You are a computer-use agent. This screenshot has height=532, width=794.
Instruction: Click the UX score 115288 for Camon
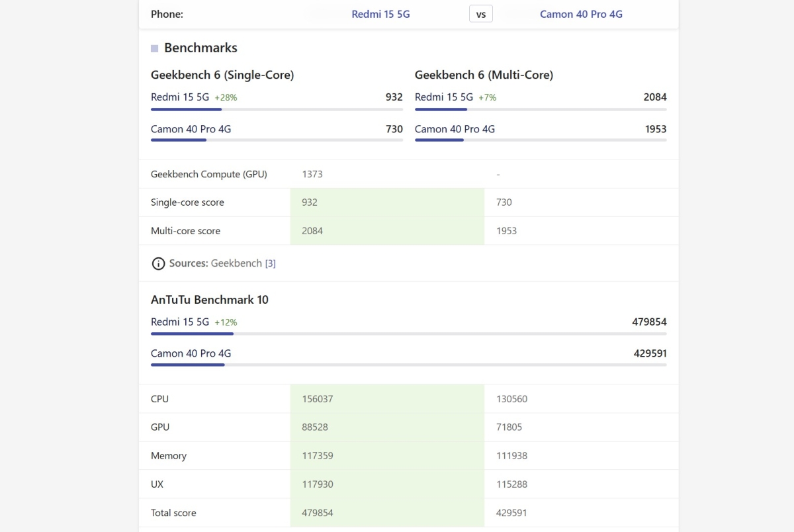511,484
